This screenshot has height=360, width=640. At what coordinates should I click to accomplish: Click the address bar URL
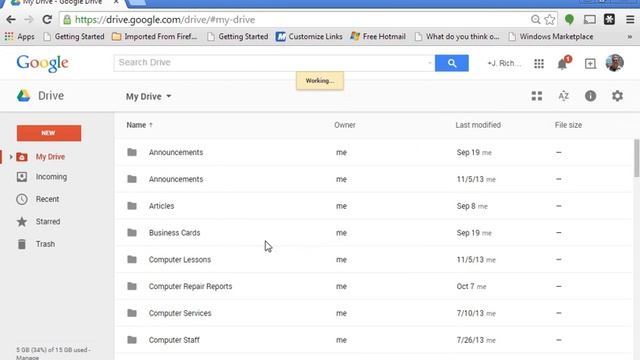tap(165, 20)
